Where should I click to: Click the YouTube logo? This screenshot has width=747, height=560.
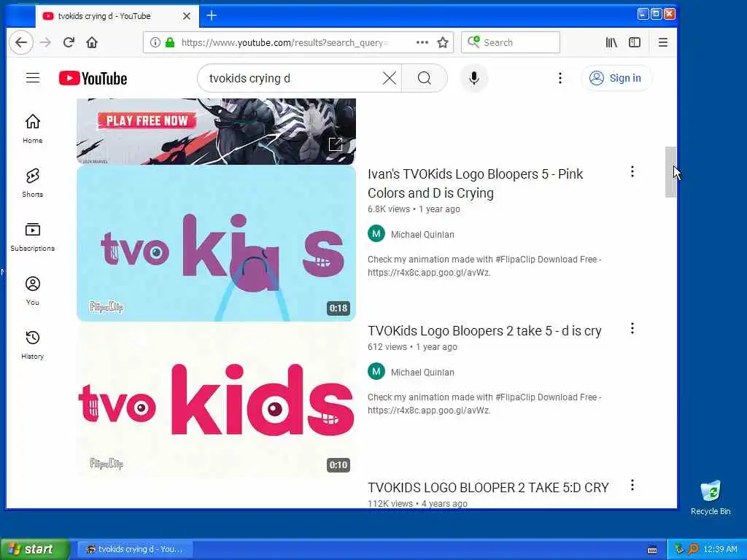(93, 78)
